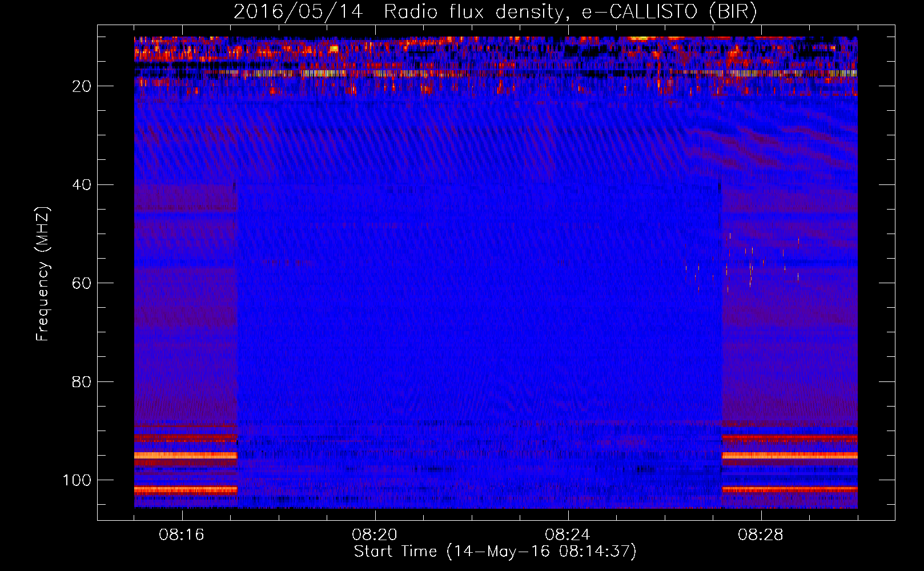Viewport: 924px width, 571px height.
Task: Click the 08:20 time tick label
Action: pos(375,535)
